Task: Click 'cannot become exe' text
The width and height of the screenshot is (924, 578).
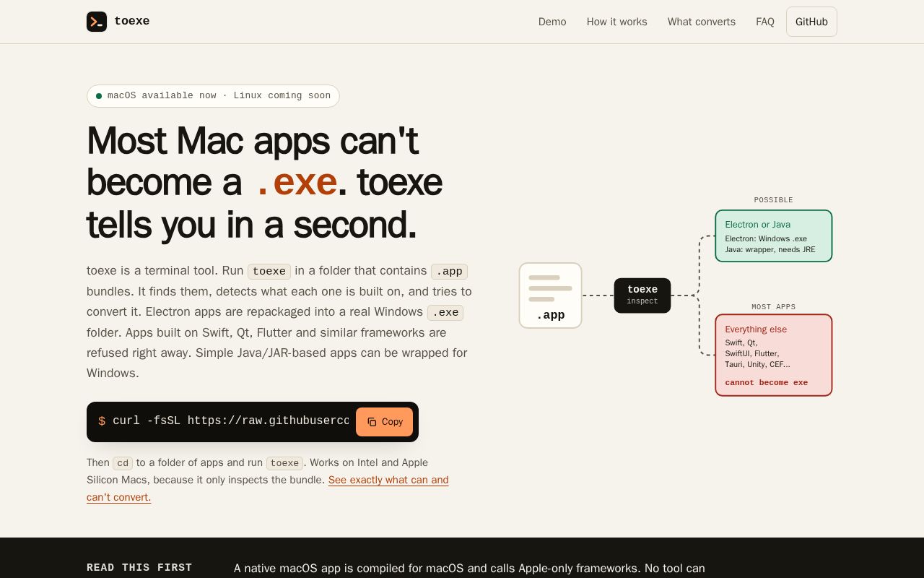Action: click(x=767, y=383)
